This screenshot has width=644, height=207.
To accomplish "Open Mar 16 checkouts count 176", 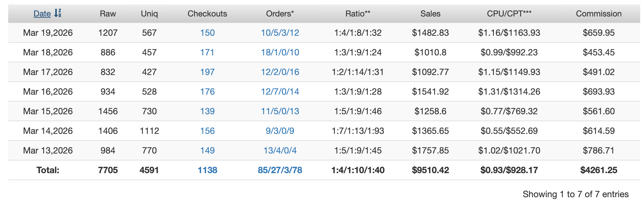I will pyautogui.click(x=207, y=92).
